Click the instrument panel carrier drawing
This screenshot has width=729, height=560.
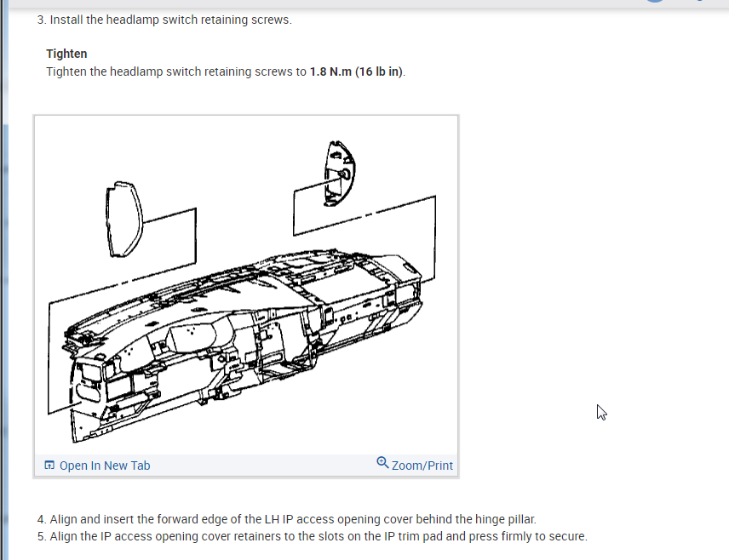[x=243, y=344]
